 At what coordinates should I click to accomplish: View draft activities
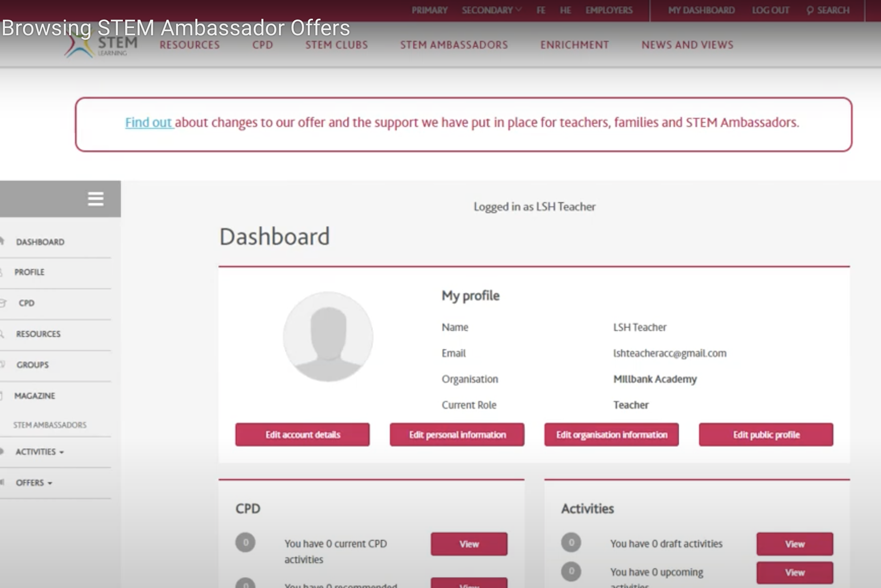(x=795, y=544)
